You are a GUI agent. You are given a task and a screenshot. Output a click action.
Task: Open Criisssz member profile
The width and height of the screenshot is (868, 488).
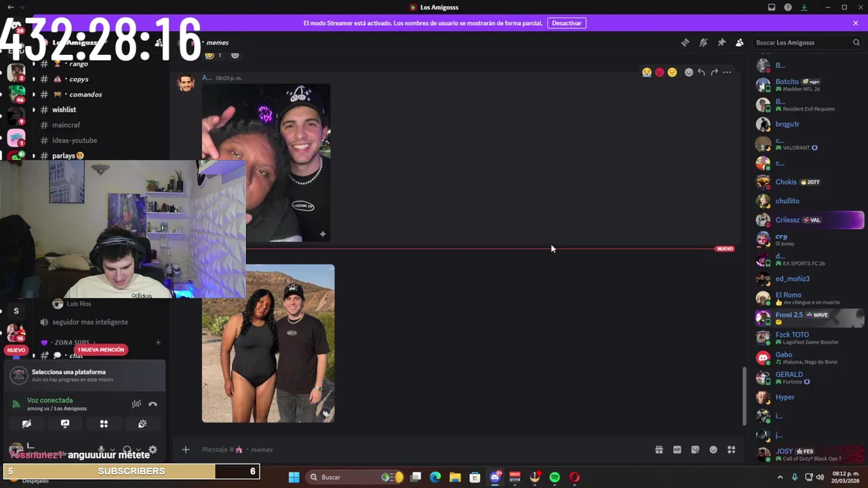(x=806, y=220)
